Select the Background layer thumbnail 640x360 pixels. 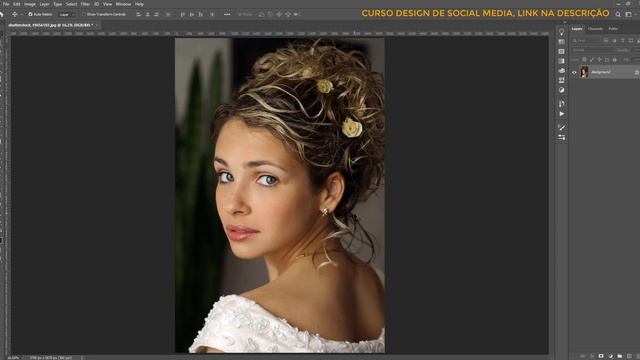pos(584,72)
